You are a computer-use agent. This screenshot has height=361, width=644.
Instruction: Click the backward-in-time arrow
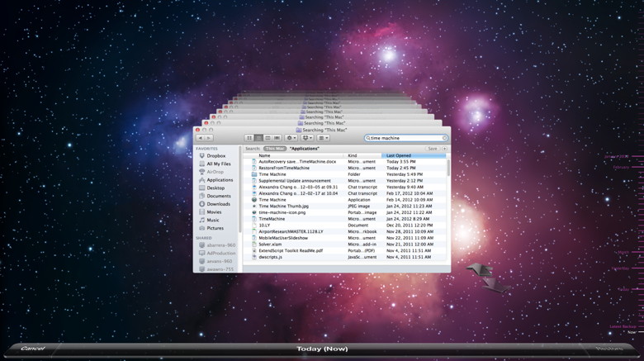(x=480, y=269)
